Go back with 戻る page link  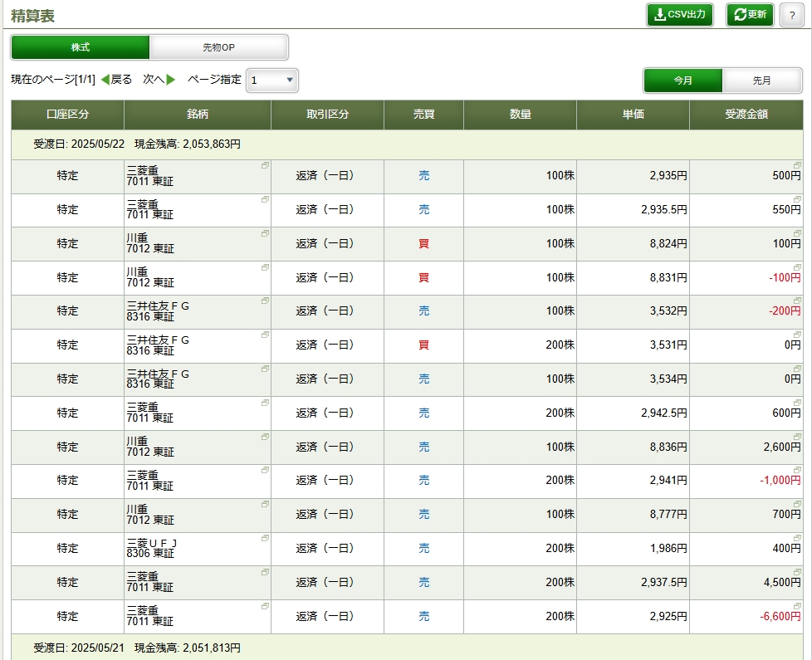[x=116, y=79]
